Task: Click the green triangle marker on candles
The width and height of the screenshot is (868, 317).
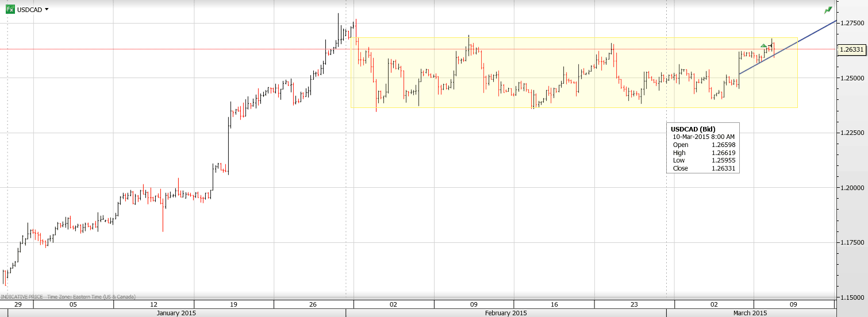Action: tap(763, 45)
